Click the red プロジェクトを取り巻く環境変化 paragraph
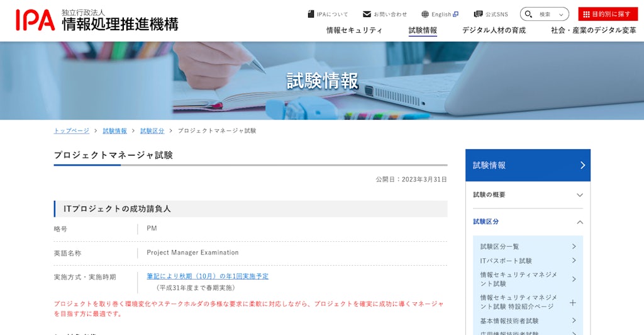This screenshot has height=335, width=644. pyautogui.click(x=249, y=309)
